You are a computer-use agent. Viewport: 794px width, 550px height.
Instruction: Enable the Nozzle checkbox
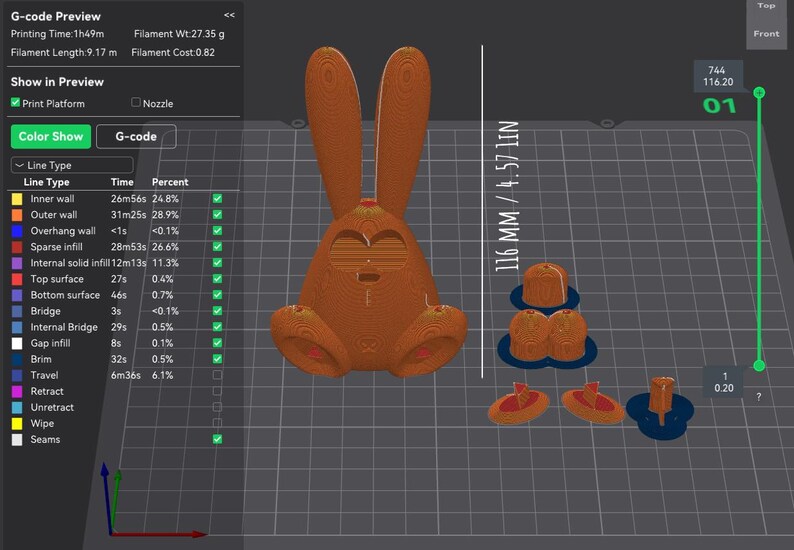tap(136, 103)
